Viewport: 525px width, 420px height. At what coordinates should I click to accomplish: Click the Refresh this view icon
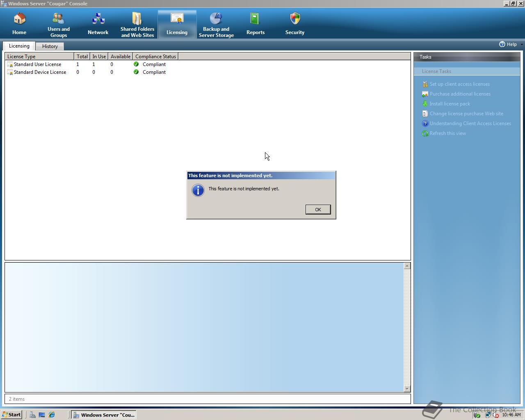point(425,133)
